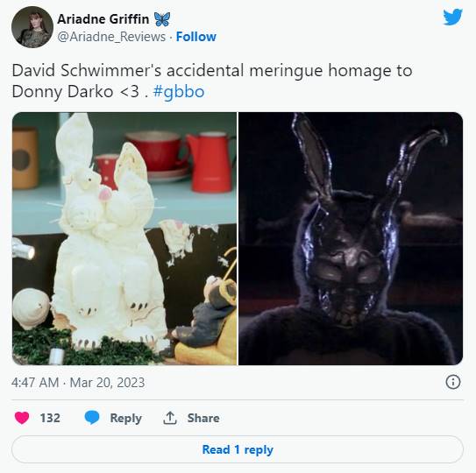The image size is (476, 473).
Task: Click the blue reply speech bubble icon
Action: pos(92,418)
